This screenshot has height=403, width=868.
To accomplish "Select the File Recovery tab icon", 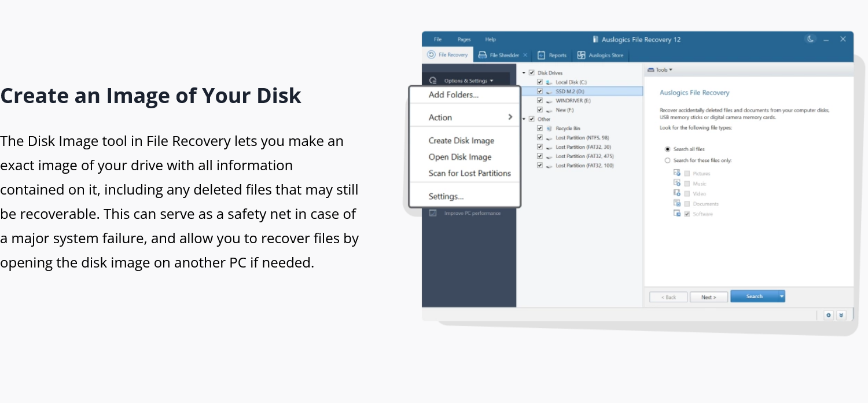I will pos(430,54).
